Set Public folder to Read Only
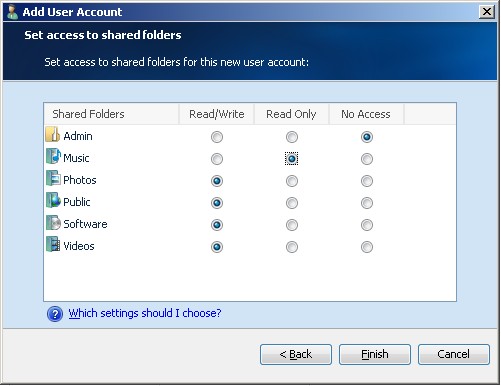The height and width of the screenshot is (386, 501). (292, 203)
